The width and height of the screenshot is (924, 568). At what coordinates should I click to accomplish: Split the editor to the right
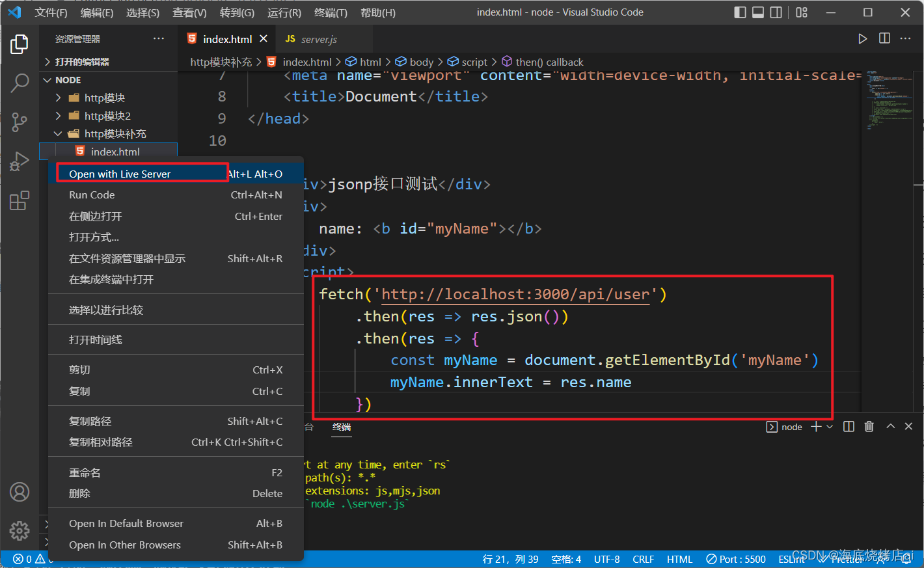[x=884, y=39]
